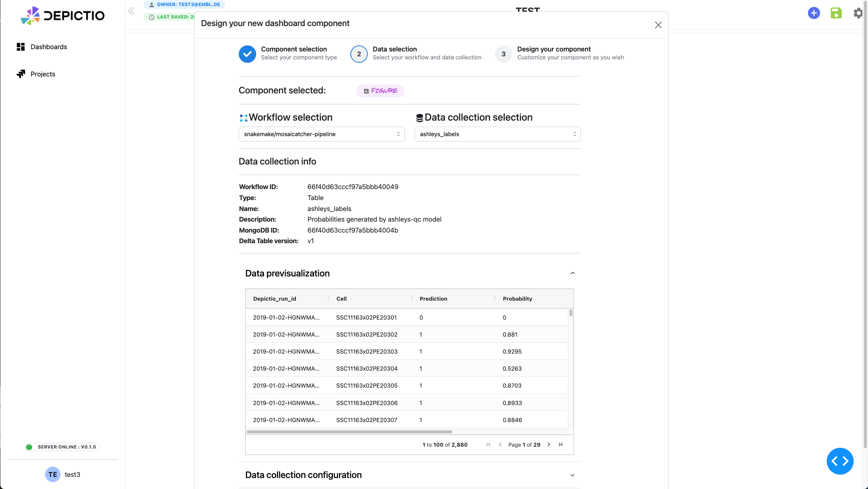Click Delta Table version v1
This screenshot has width=868, height=489.
pyautogui.click(x=311, y=241)
